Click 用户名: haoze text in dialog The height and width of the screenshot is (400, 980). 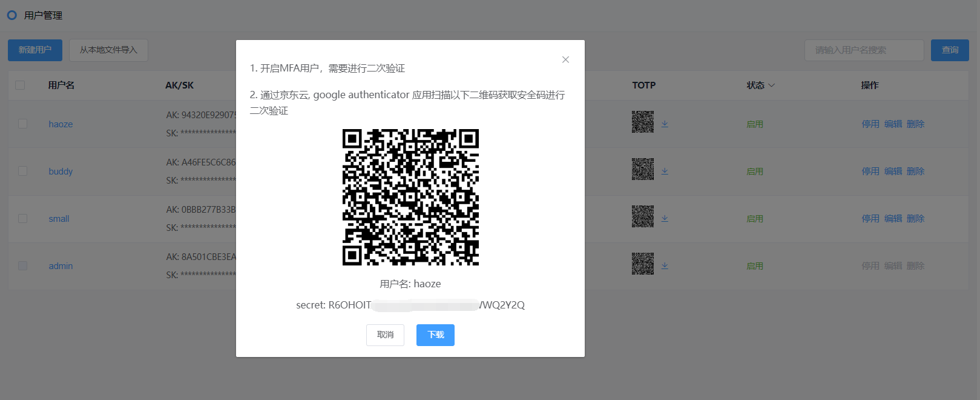(x=410, y=284)
